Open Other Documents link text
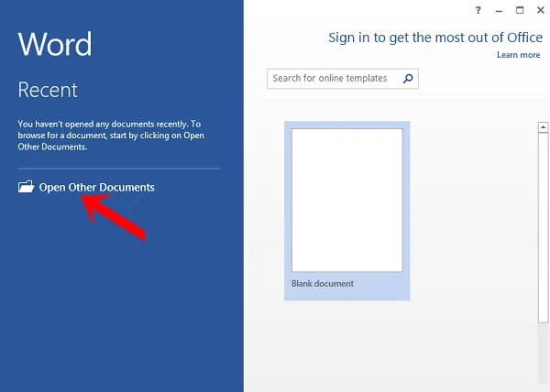This screenshot has width=550, height=392. coord(96,188)
